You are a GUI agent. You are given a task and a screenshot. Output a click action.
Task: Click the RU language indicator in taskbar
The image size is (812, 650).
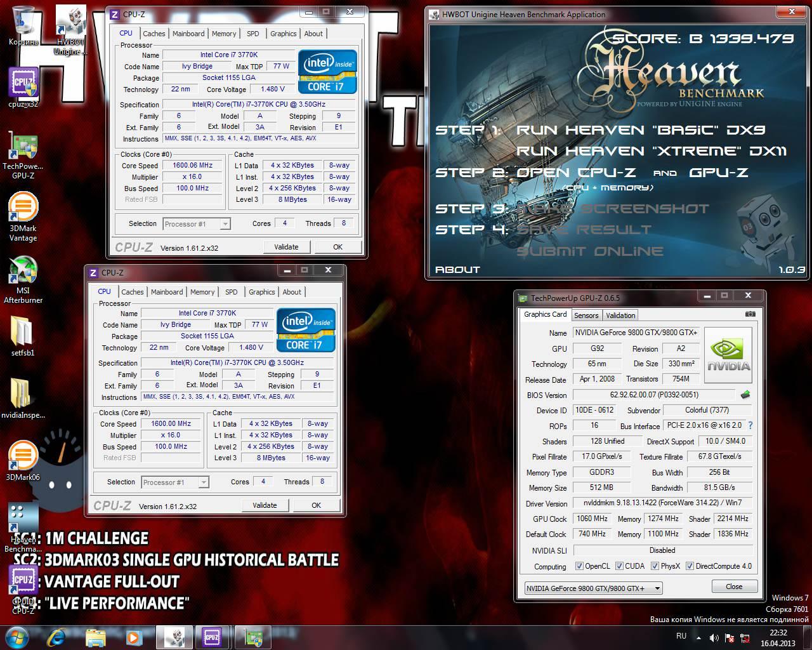[681, 636]
